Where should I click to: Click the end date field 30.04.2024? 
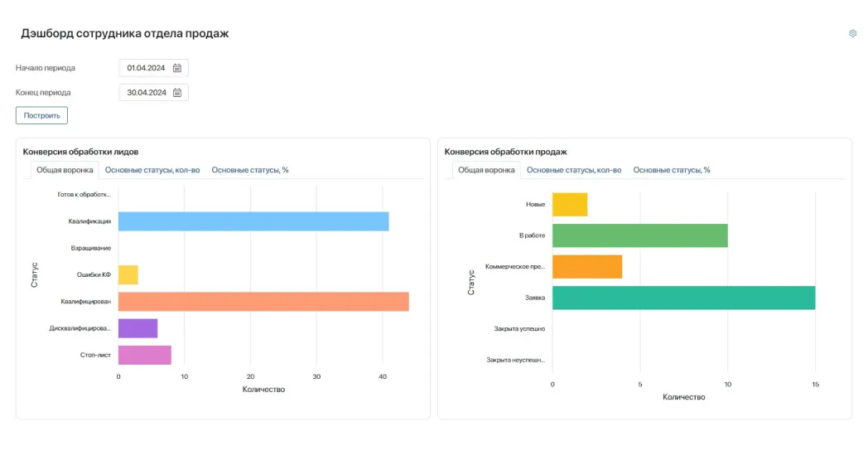tap(146, 93)
